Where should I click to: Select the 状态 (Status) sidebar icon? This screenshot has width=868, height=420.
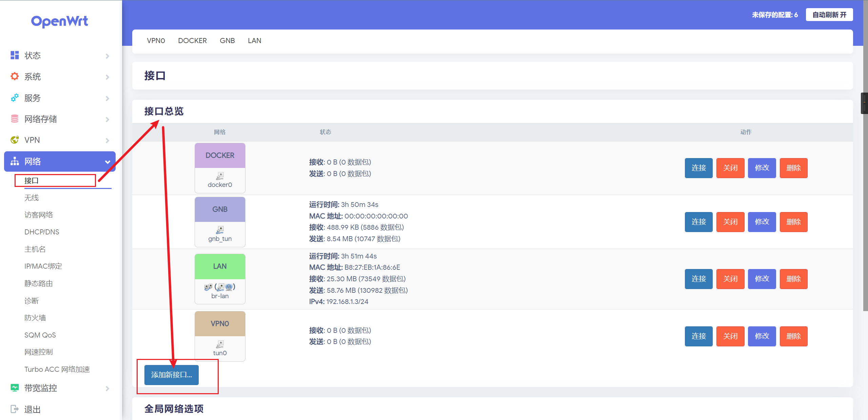tap(14, 55)
